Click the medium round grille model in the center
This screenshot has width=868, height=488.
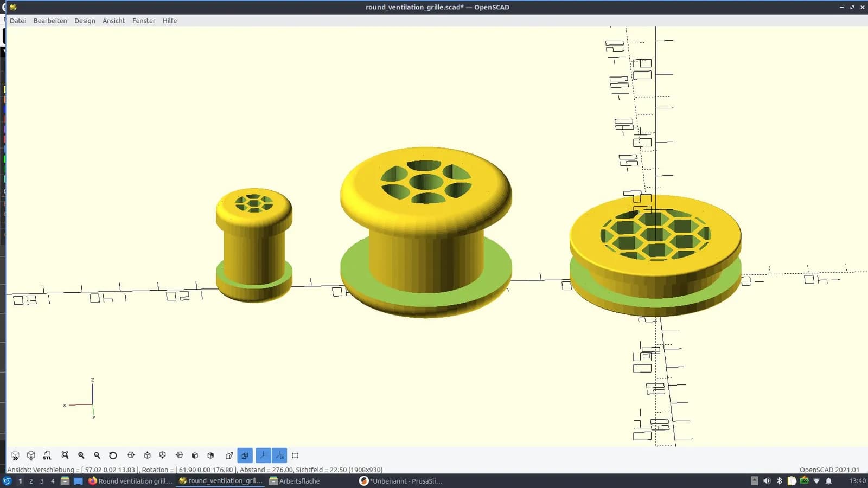(x=426, y=232)
